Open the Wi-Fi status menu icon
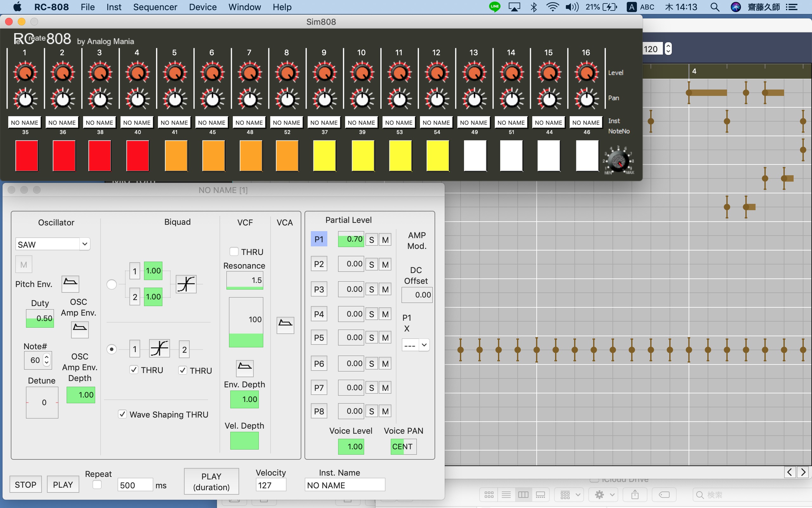 coord(552,7)
